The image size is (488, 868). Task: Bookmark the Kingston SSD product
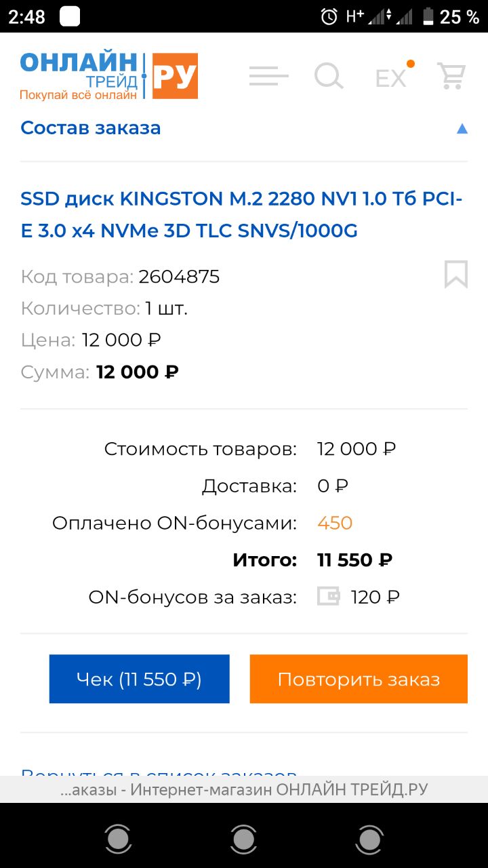455,275
